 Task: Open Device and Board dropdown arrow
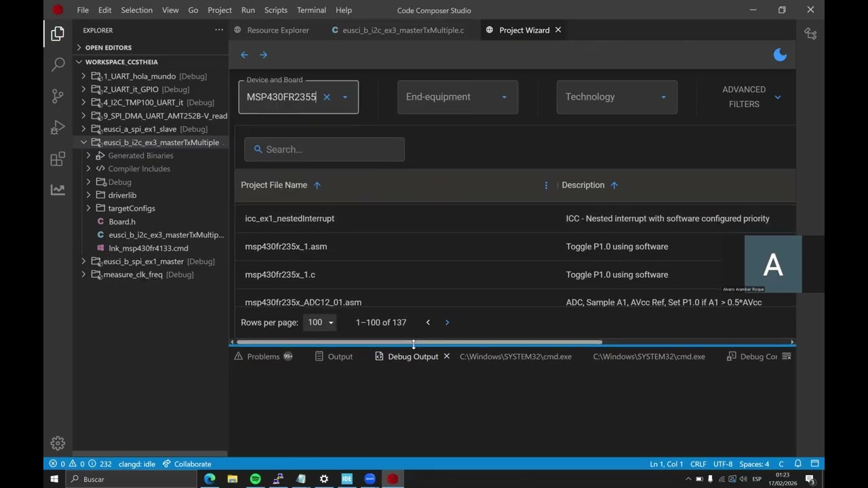pos(344,97)
